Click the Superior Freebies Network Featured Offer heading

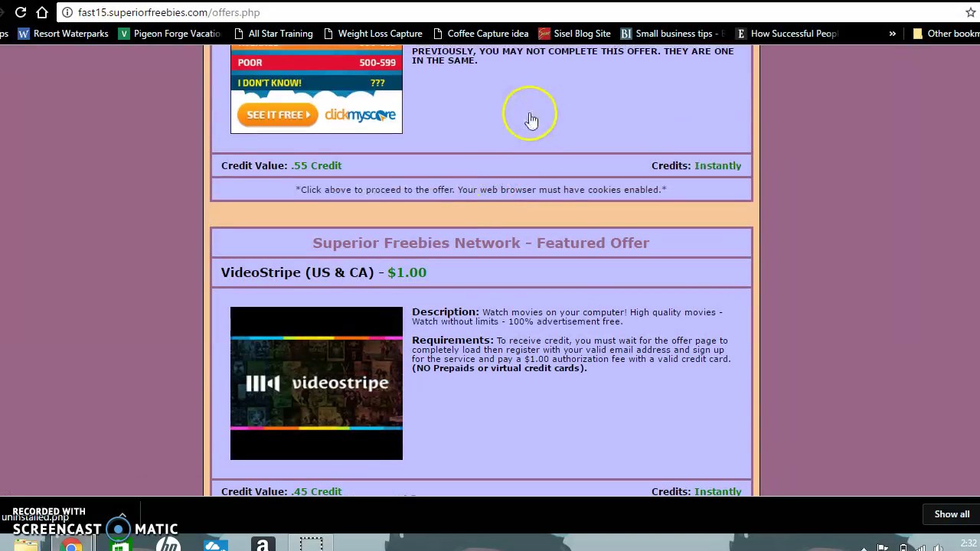(x=481, y=243)
